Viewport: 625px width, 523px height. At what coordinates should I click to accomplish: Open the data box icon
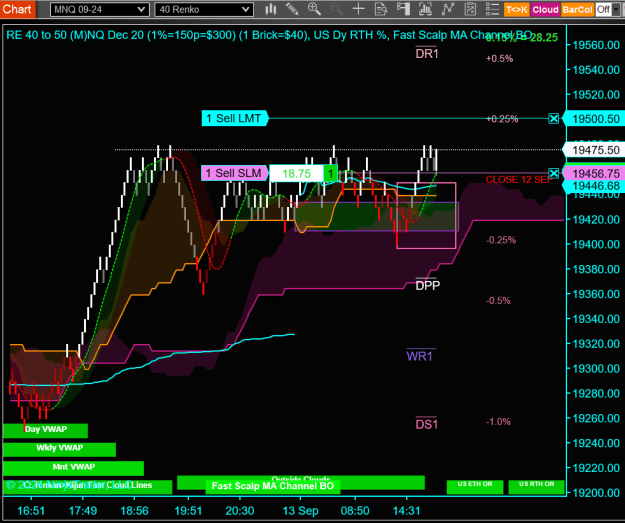381,9
